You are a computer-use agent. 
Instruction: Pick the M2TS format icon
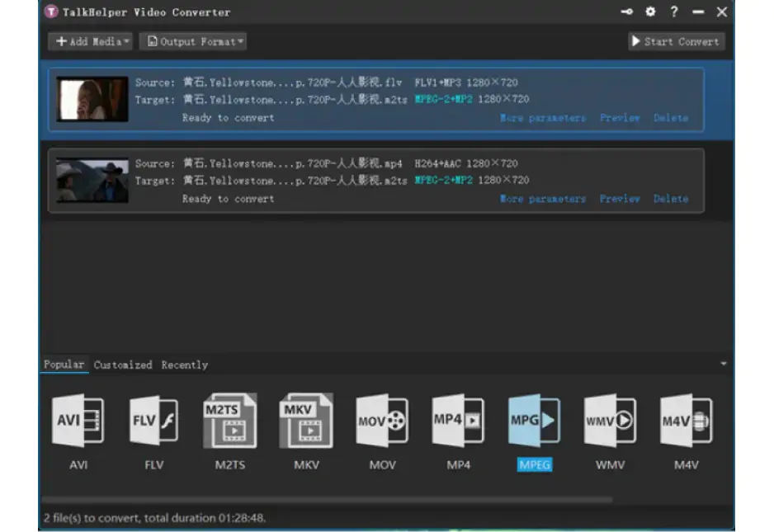pyautogui.click(x=230, y=421)
